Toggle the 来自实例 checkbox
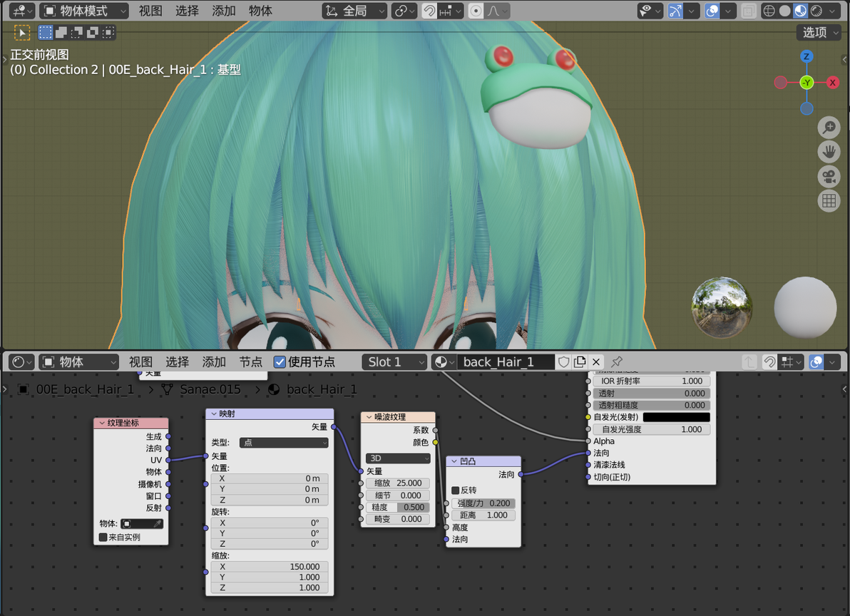This screenshot has height=616, width=850. point(103,538)
